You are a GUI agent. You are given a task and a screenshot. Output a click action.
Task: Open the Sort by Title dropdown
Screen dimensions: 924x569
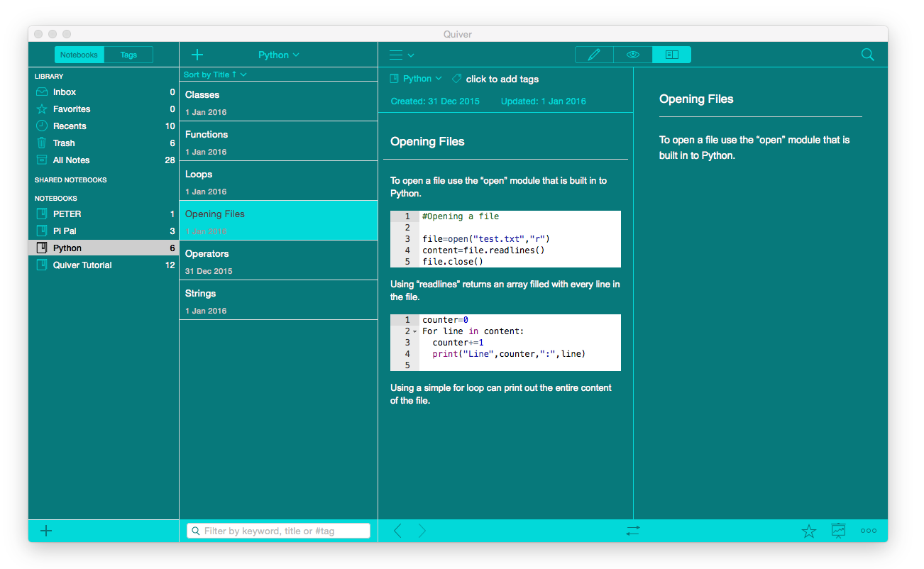[x=215, y=74]
